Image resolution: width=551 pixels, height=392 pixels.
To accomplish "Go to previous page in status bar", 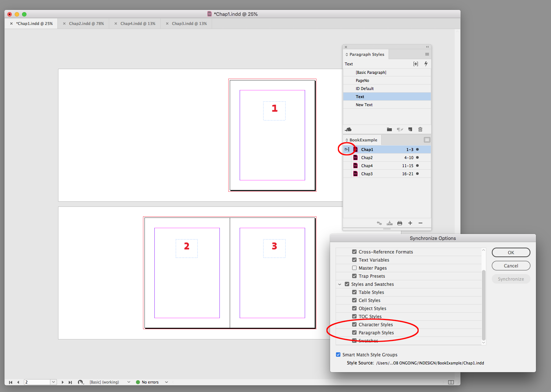I will click(18, 382).
